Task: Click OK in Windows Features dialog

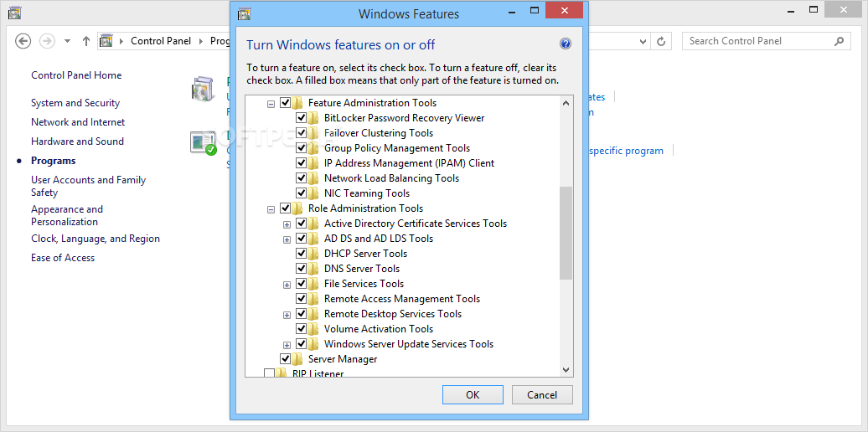Action: (x=473, y=395)
